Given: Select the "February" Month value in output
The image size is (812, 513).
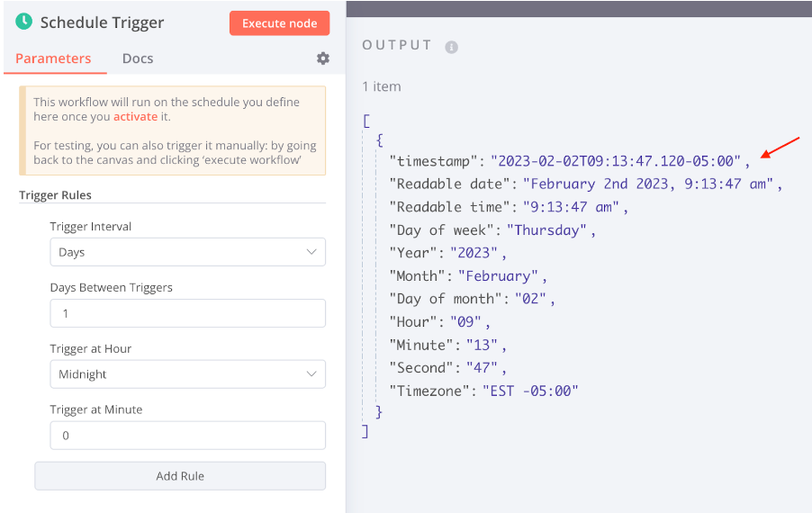Looking at the screenshot, I should click(498, 276).
